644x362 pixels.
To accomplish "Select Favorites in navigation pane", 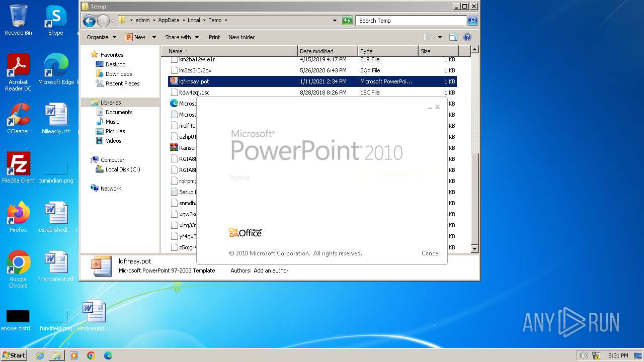I will click(112, 55).
